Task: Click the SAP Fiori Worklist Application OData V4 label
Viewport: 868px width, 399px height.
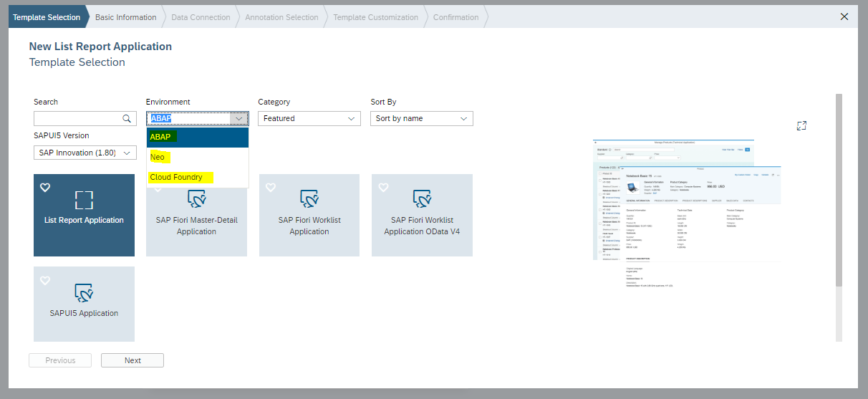Action: tap(422, 226)
